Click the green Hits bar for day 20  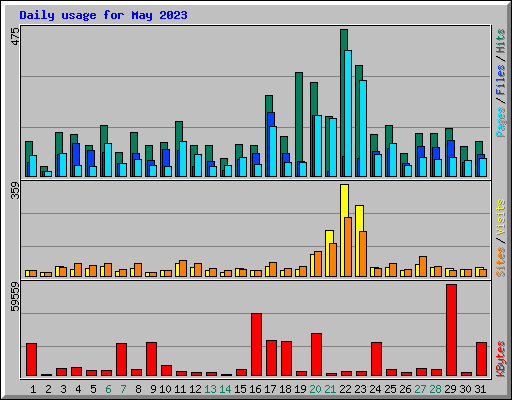pos(314,99)
